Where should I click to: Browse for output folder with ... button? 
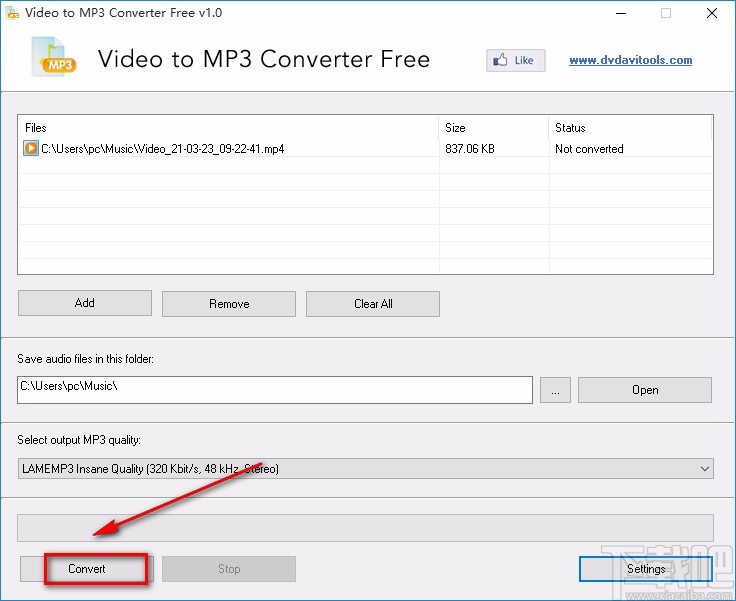(555, 390)
